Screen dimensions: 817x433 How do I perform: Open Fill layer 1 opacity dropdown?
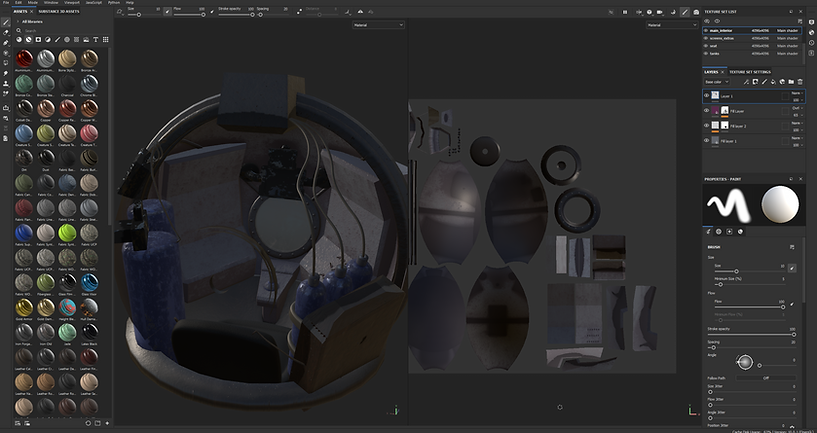point(797,144)
